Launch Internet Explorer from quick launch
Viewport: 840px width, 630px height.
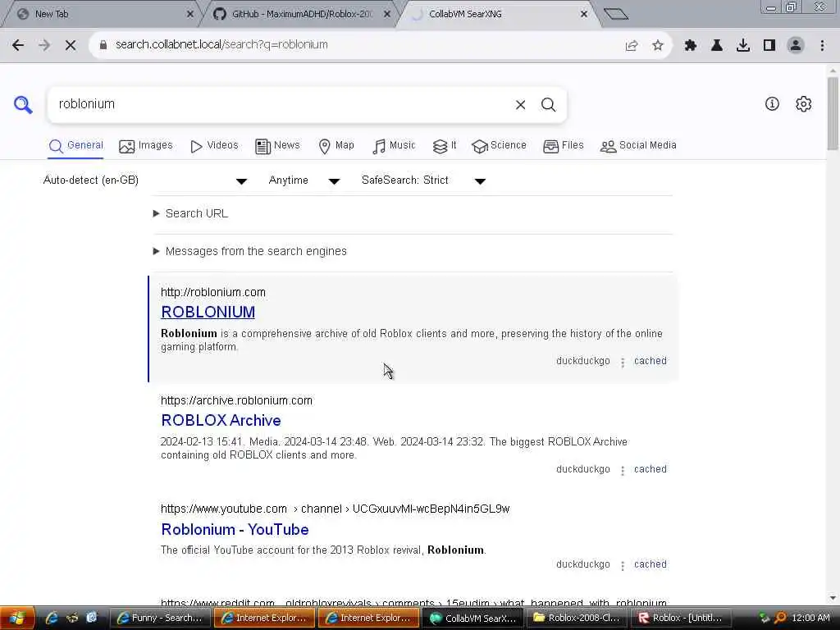[52, 619]
